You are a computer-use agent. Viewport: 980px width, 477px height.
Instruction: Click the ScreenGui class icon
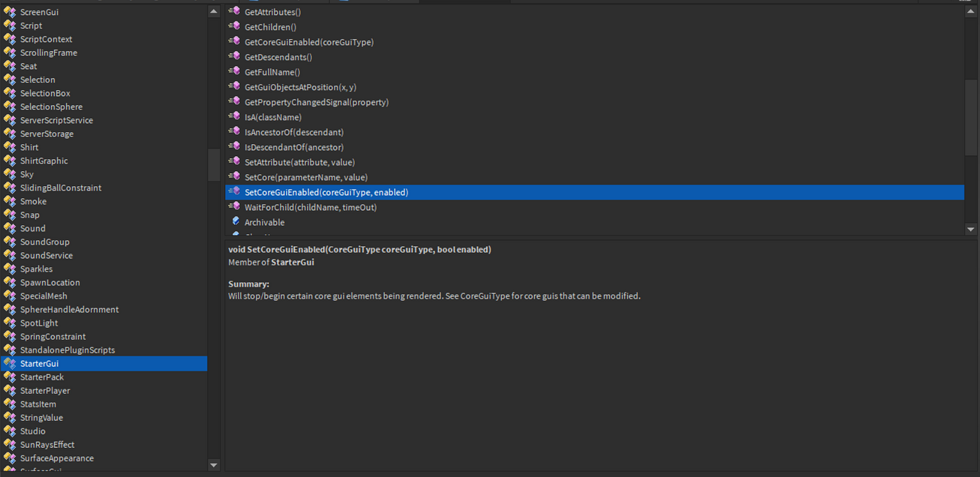click(x=11, y=11)
